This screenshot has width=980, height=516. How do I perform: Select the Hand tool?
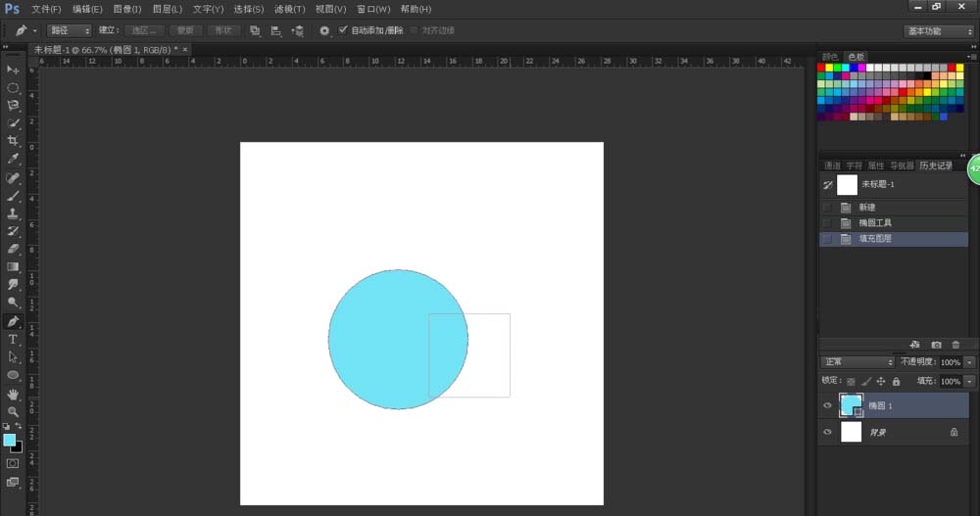14,394
